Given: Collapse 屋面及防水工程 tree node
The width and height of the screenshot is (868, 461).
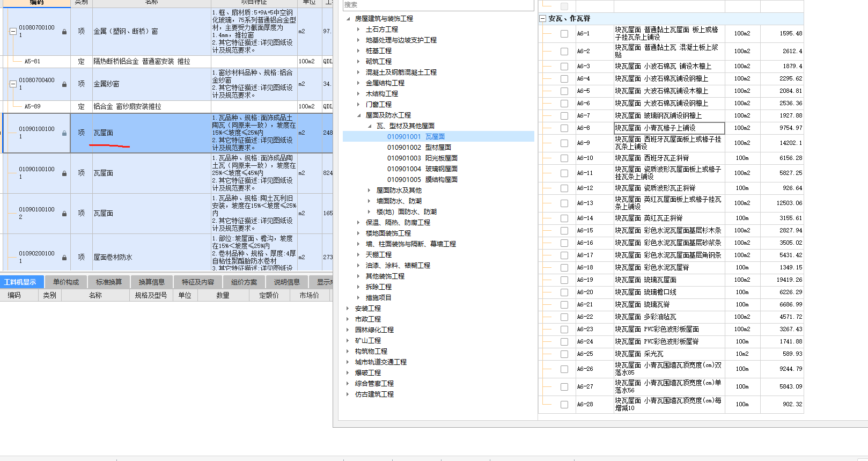Looking at the screenshot, I should pyautogui.click(x=358, y=115).
